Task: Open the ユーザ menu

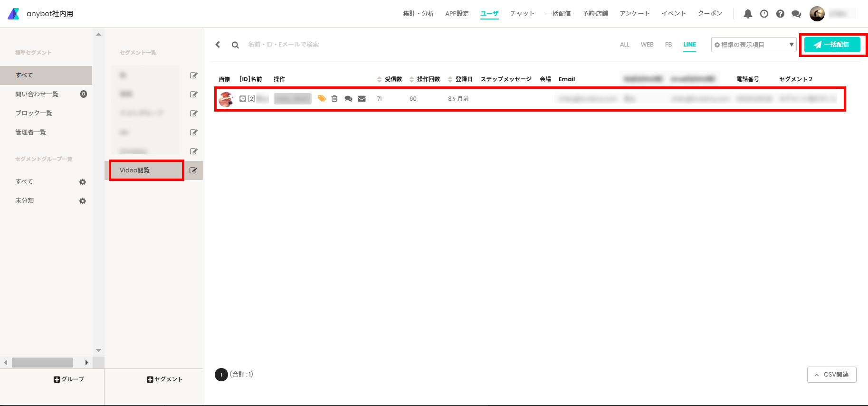Action: click(489, 14)
